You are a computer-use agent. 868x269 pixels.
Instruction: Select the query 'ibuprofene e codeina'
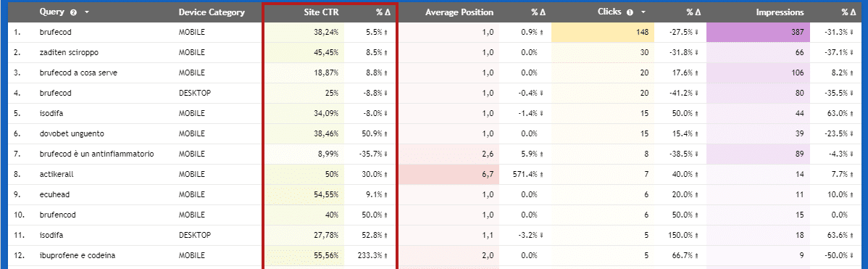click(x=78, y=255)
